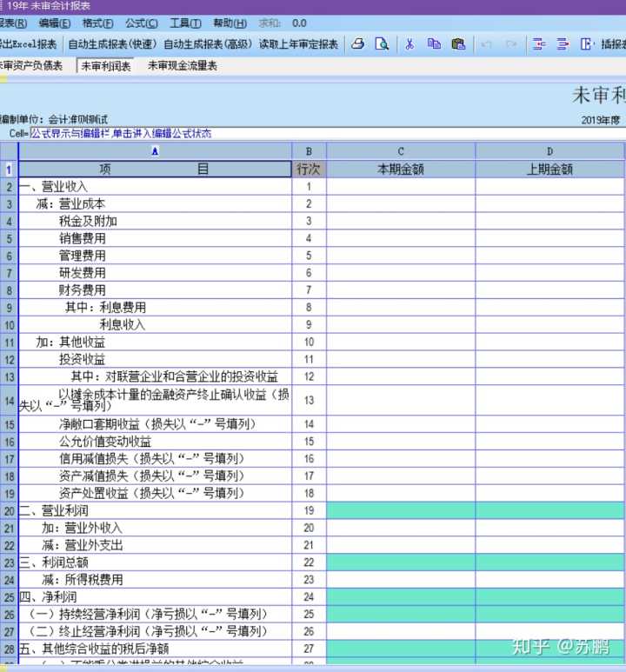Switch to 未审资产负债表 tab
Viewport: 626px width, 672px height.
[31, 65]
